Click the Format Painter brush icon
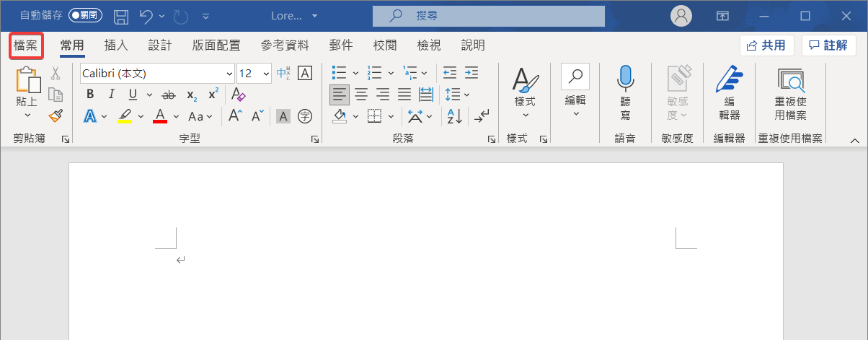The height and width of the screenshot is (340, 868). [56, 115]
